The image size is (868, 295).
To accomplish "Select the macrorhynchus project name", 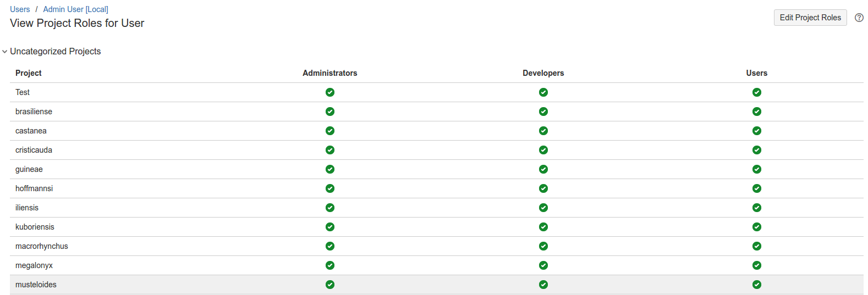I will click(42, 246).
